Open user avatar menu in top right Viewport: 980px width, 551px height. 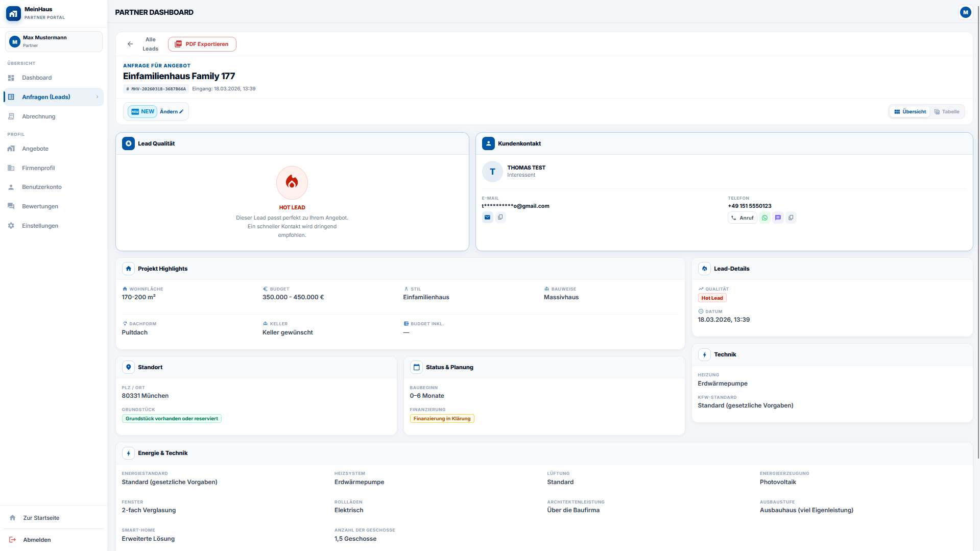point(965,12)
